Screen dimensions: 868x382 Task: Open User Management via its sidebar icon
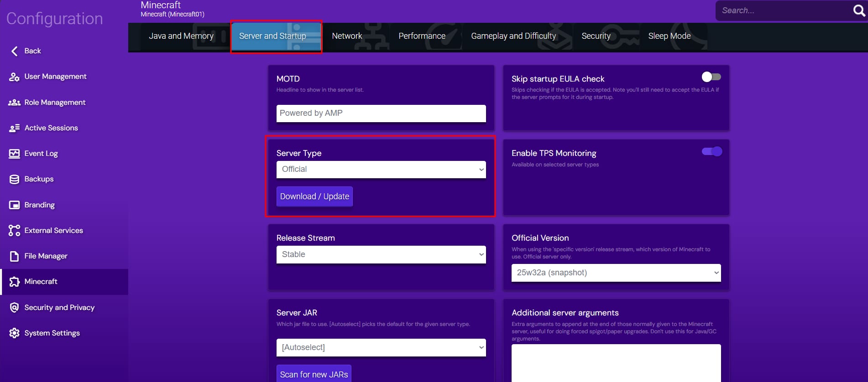[14, 77]
